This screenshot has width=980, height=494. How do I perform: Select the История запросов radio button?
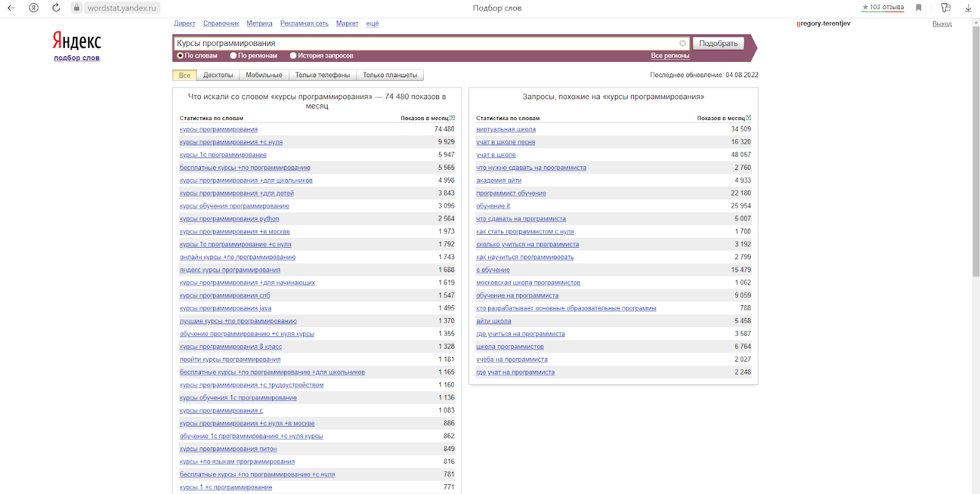point(293,56)
